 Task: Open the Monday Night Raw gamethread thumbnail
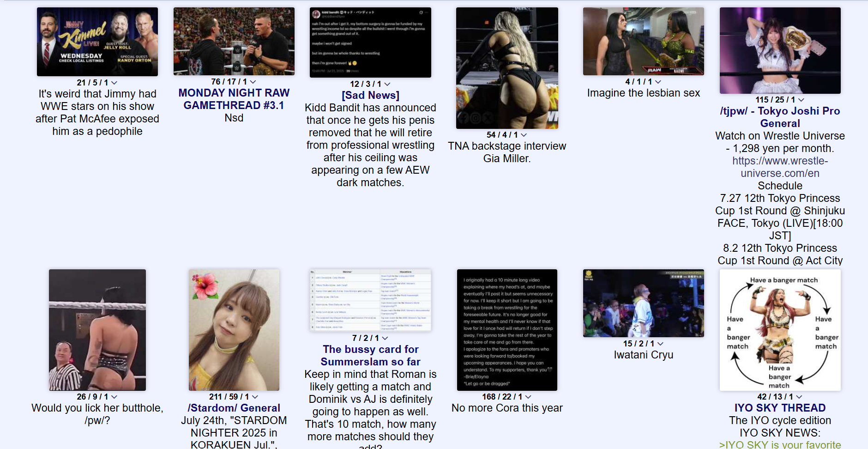pos(234,41)
